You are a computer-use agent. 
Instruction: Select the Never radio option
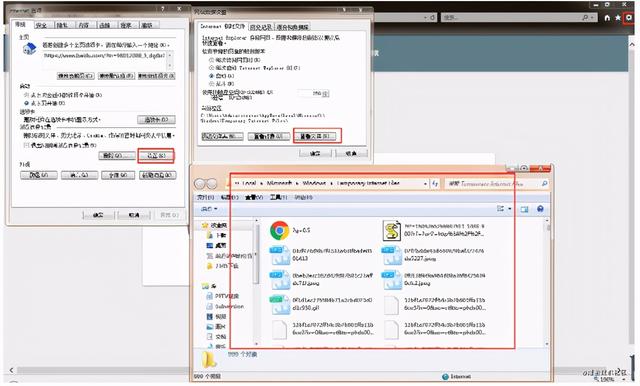point(211,84)
